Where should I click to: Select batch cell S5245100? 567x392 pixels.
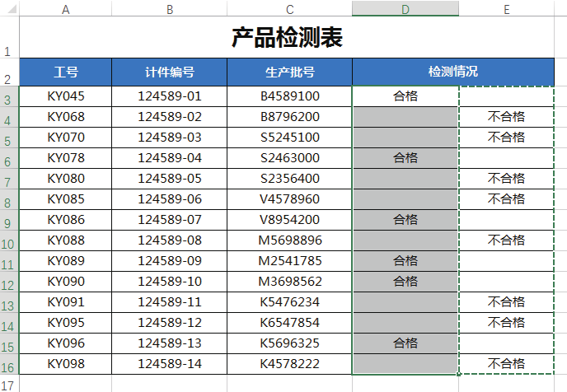pyautogui.click(x=289, y=138)
